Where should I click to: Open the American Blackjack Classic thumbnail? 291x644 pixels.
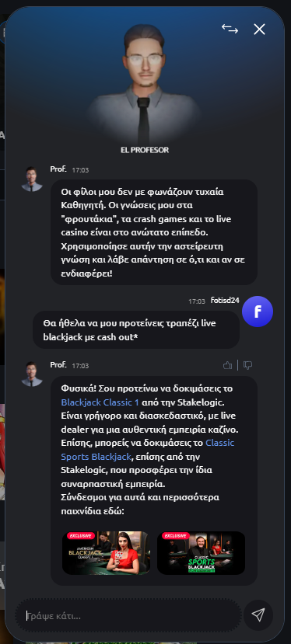click(x=106, y=553)
